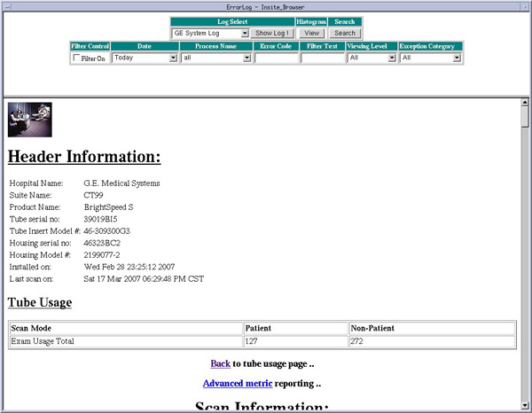532x413 pixels.
Task: Click into the Error Code field
Action: click(x=277, y=58)
